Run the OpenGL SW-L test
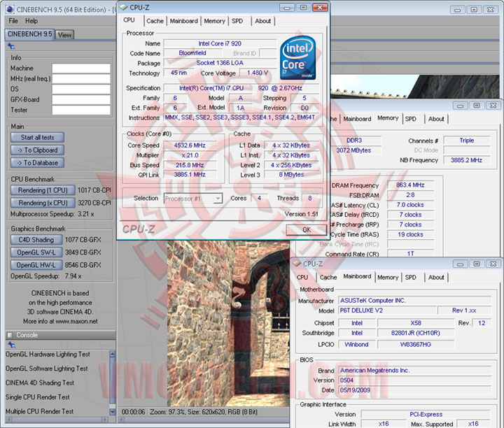This screenshot has width=504, height=428. pos(36,252)
